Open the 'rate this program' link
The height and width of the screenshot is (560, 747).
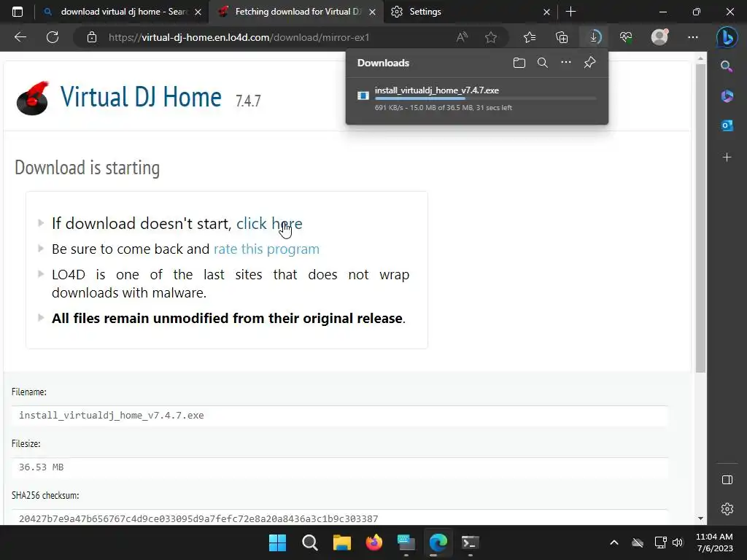[266, 249]
